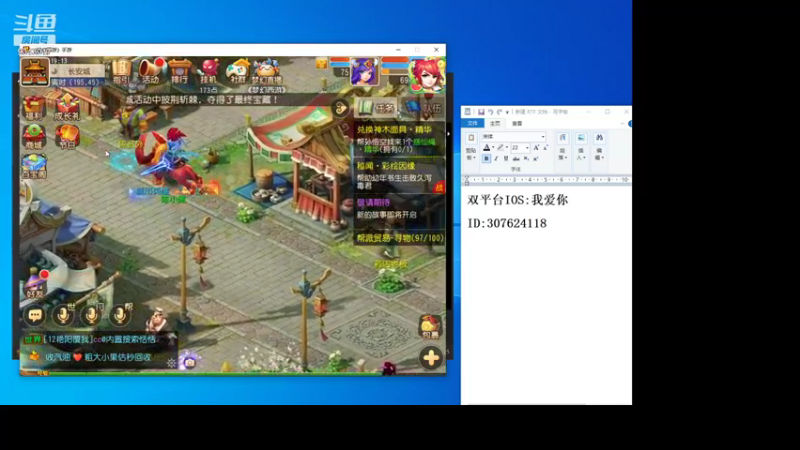This screenshot has width=800, height=450.
Task: Click the location coordinates label under 长安城
Action: click(76, 82)
